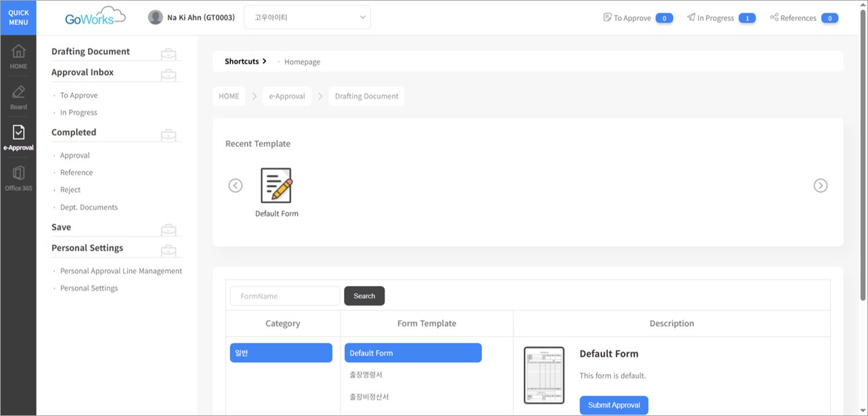Click the user avatar icon
Screen dimensions: 868x416
point(155,18)
